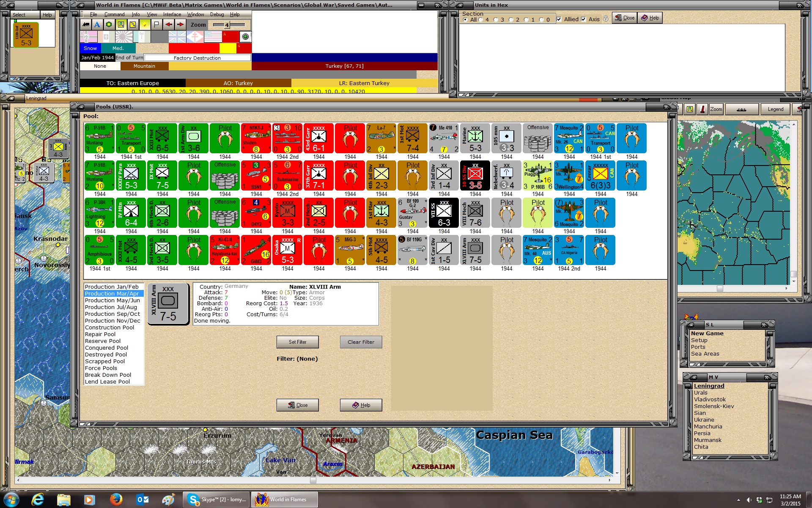Screen dimensions: 812x508
Task: Click the tank units toolbar icon
Action: pos(86,25)
